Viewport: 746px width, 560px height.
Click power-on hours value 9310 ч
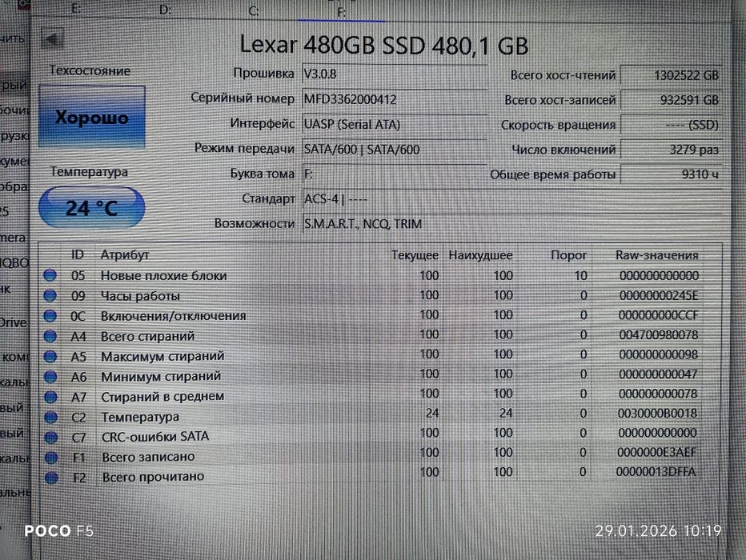[x=672, y=174]
